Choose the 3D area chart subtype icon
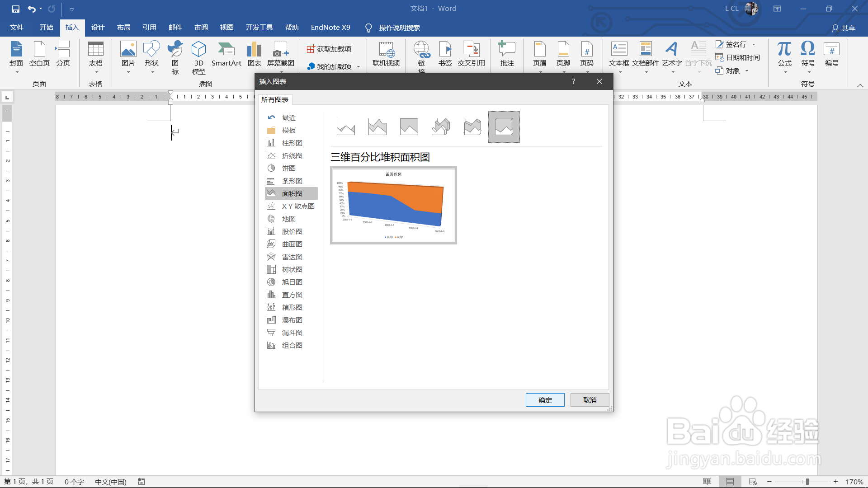868x488 pixels. click(441, 127)
